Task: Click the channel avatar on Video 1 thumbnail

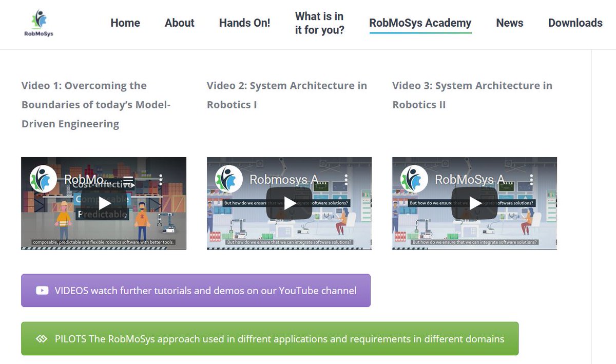Action: click(x=43, y=179)
